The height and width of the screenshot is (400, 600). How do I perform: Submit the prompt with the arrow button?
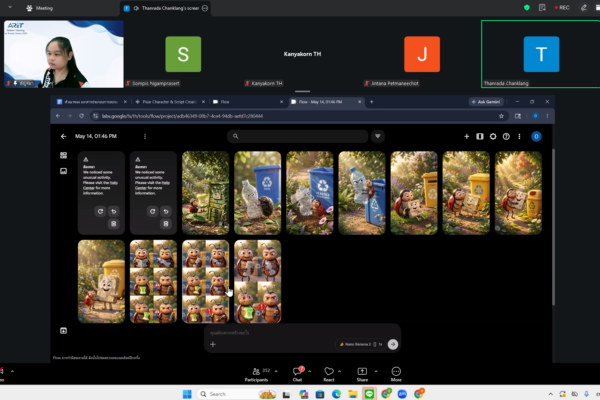click(393, 344)
